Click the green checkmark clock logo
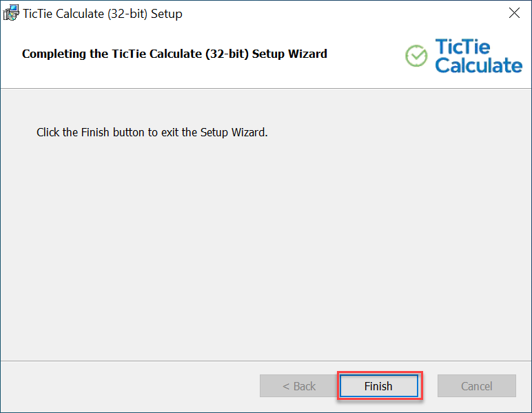This screenshot has width=532, height=413. (x=416, y=56)
